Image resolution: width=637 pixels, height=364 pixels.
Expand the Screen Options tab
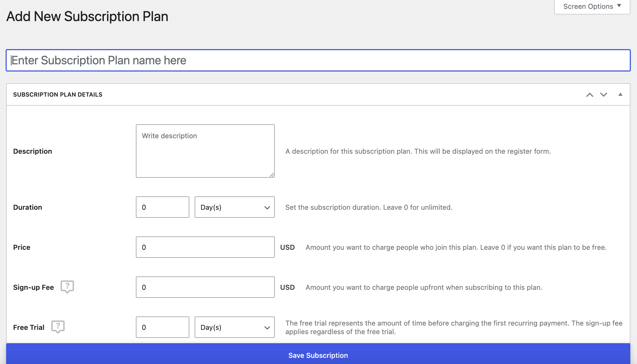click(x=592, y=6)
